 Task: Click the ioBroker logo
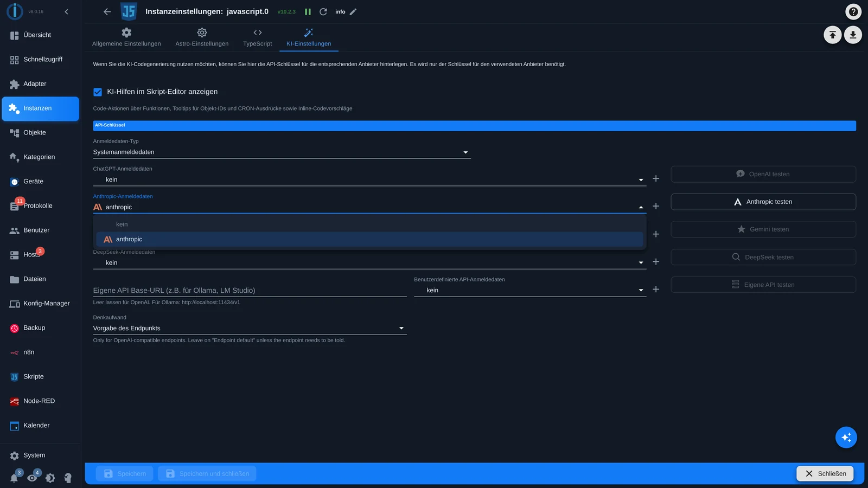15,11
